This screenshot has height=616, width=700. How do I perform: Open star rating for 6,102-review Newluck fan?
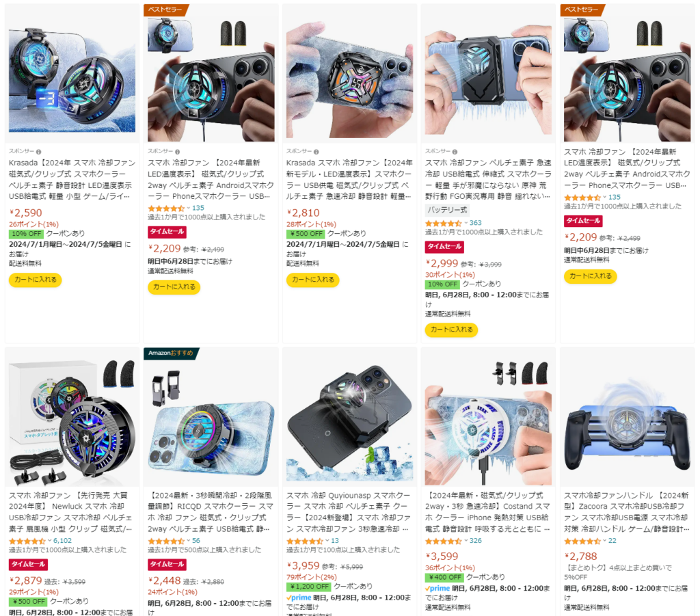[27, 541]
